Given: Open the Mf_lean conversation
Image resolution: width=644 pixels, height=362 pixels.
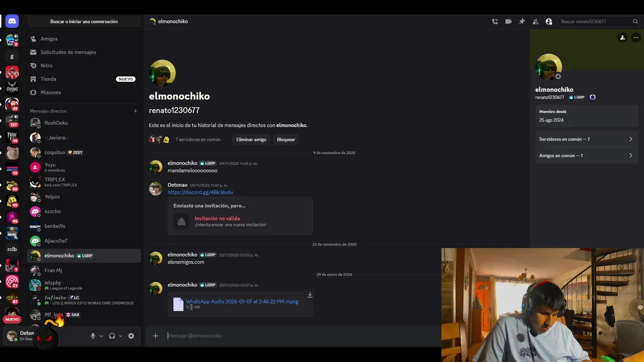Looking at the screenshot, I should pyautogui.click(x=84, y=315).
